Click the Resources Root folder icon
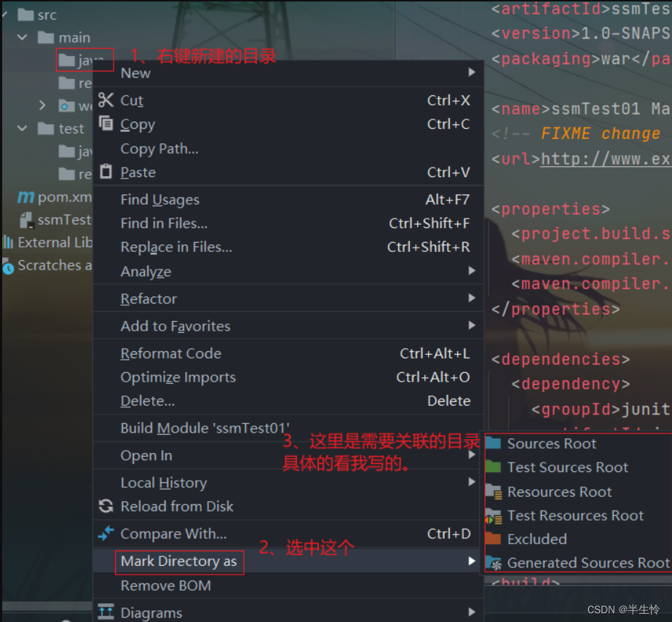672x622 pixels. pyautogui.click(x=494, y=491)
